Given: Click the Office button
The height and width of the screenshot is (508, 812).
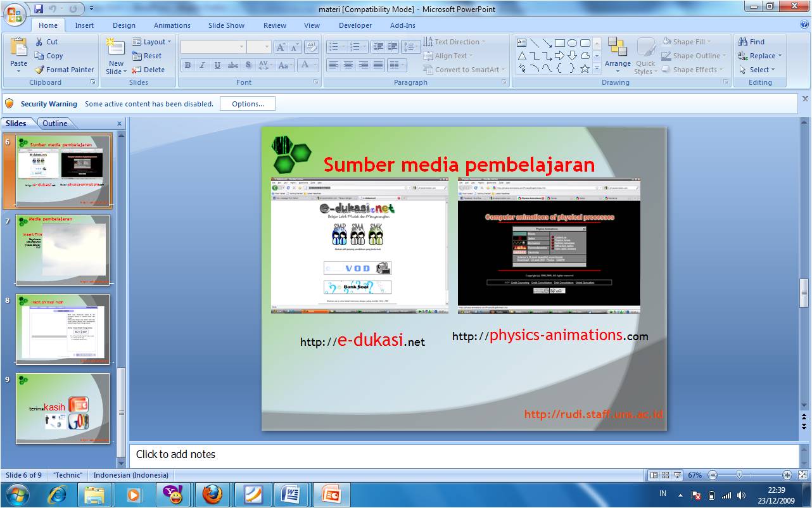Looking at the screenshot, I should coord(15,14).
